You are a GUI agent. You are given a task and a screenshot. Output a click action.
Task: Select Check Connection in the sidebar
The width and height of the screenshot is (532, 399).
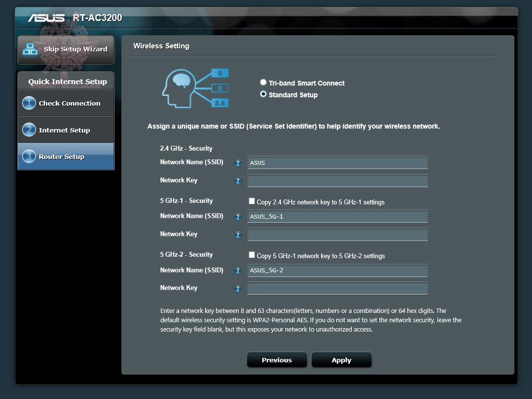point(66,103)
